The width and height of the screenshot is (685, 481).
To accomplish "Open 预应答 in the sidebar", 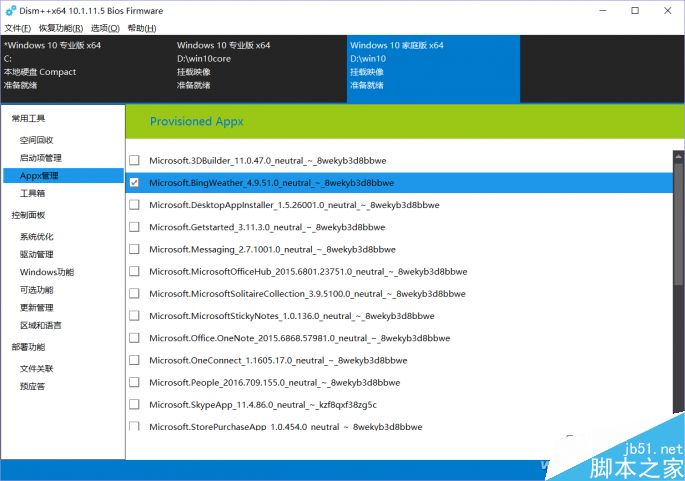I will (32, 386).
